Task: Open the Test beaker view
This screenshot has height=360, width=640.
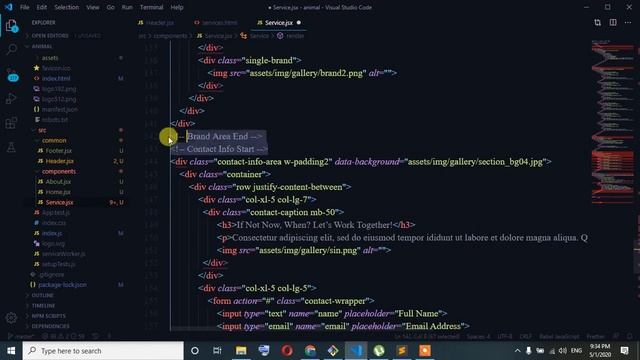Action: [11, 147]
